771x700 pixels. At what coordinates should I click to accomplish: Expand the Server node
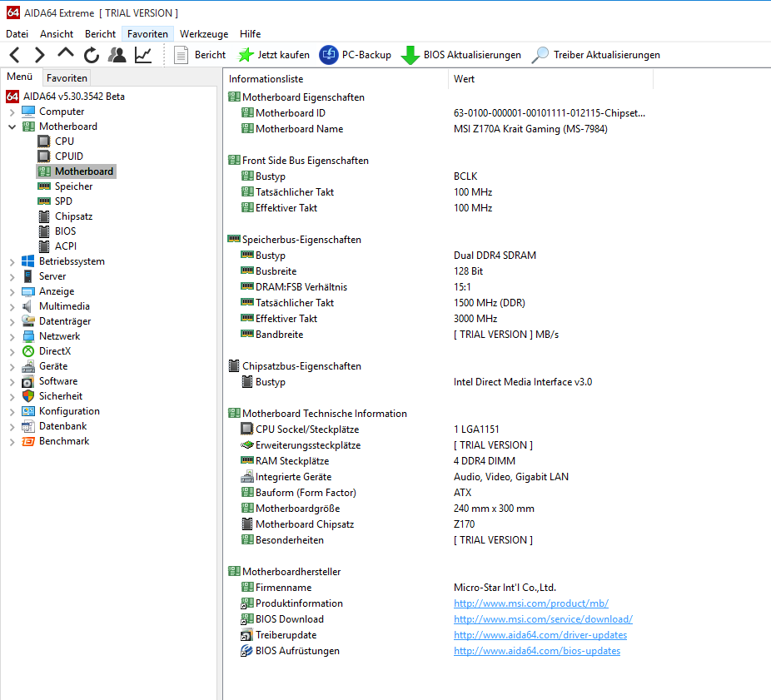click(12, 277)
